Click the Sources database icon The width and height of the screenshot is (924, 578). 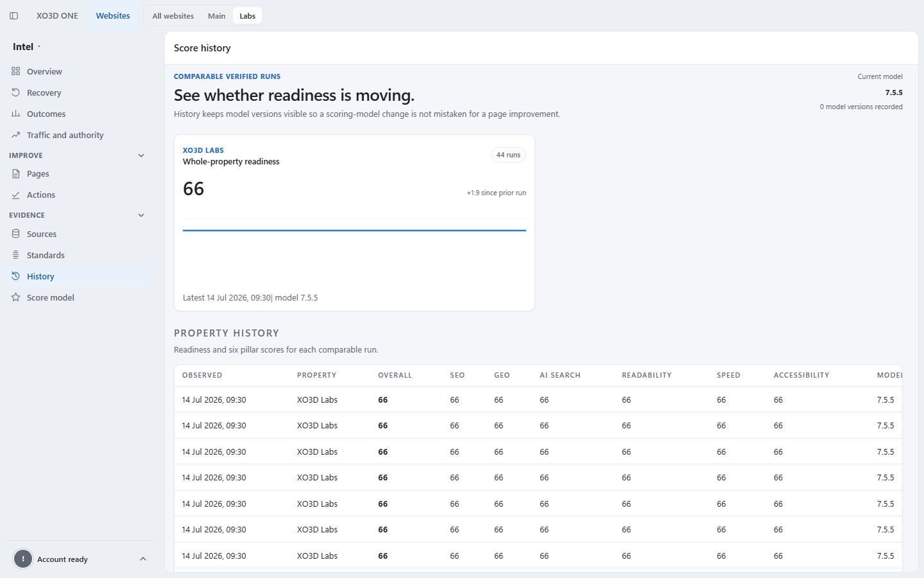coord(16,234)
